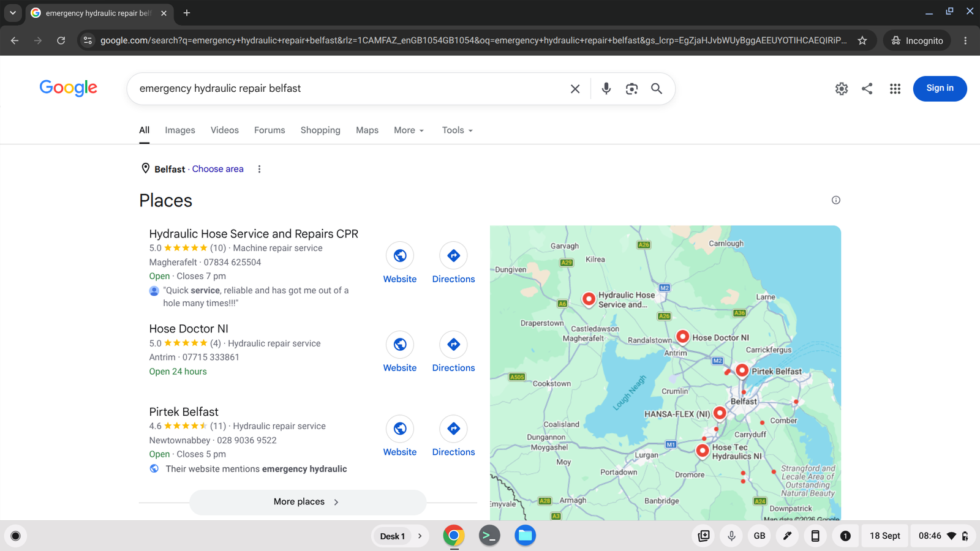View site information in address bar
Image resolution: width=980 pixels, height=551 pixels.
click(88, 40)
